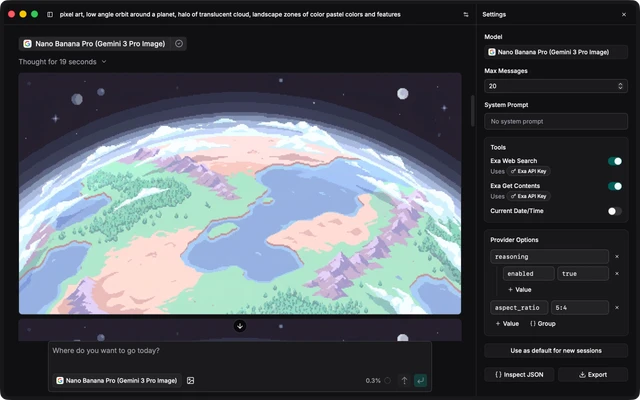The width and height of the screenshot is (640, 400).
Task: Click the Max Messages field showing 20
Action: pyautogui.click(x=556, y=86)
